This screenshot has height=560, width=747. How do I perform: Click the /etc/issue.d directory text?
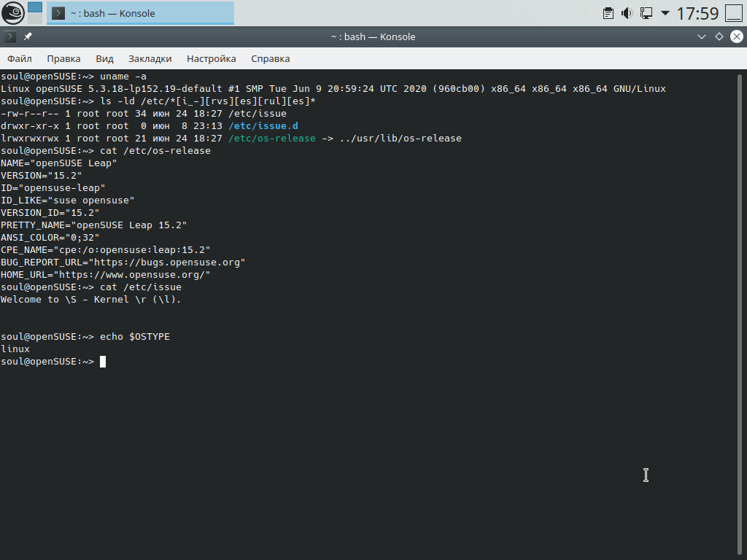pyautogui.click(x=263, y=125)
